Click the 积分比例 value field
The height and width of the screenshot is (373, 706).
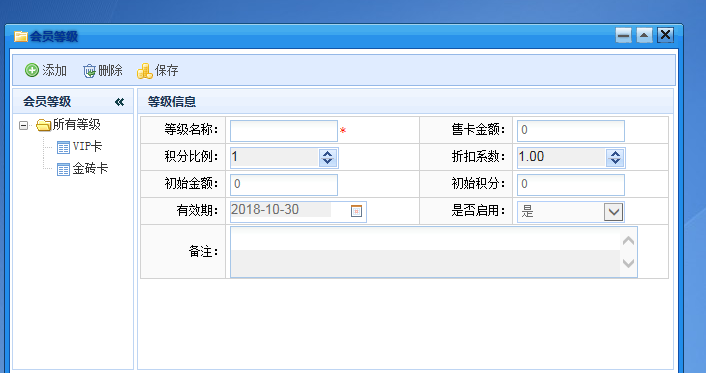click(274, 157)
